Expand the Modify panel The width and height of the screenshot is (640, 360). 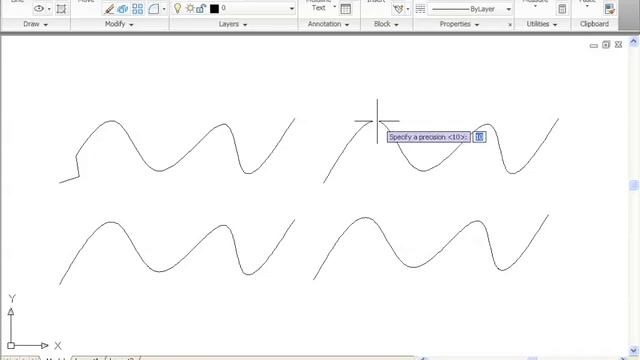point(119,24)
